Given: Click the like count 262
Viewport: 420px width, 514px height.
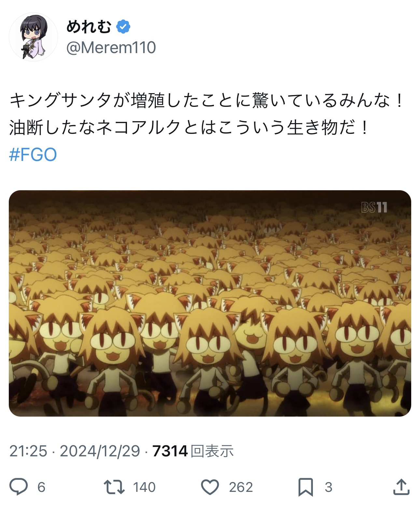Looking at the screenshot, I should (x=241, y=487).
